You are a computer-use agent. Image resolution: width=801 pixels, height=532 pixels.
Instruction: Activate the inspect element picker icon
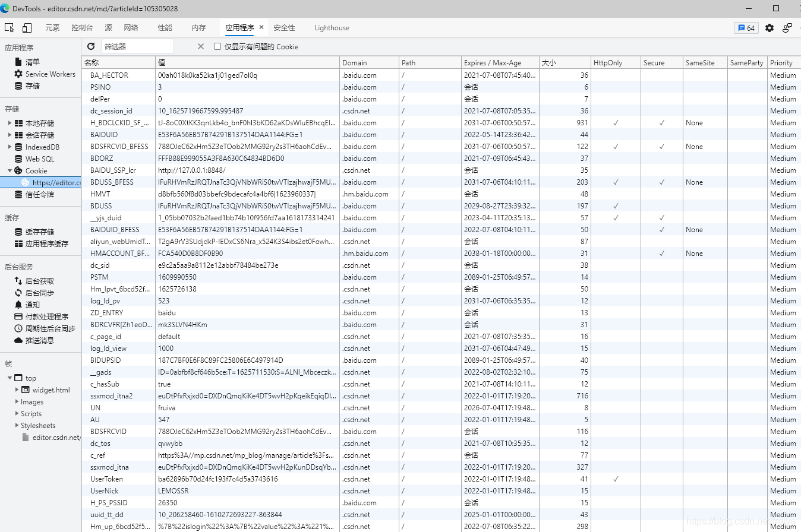(9, 28)
